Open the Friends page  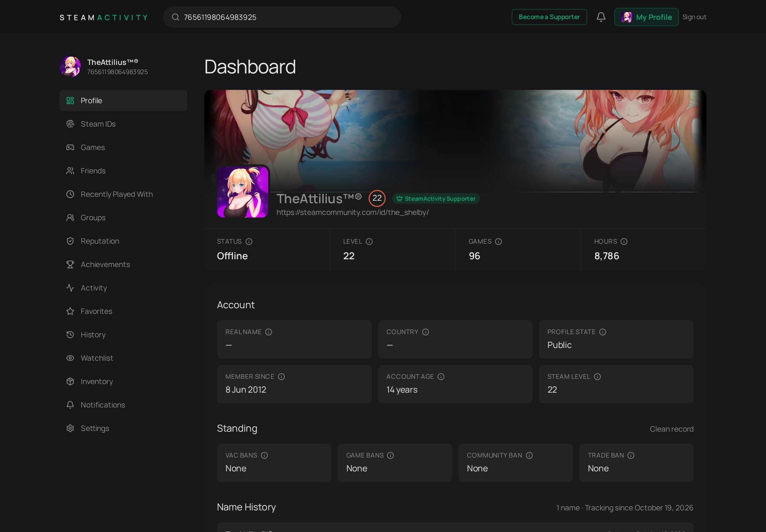click(x=123, y=171)
